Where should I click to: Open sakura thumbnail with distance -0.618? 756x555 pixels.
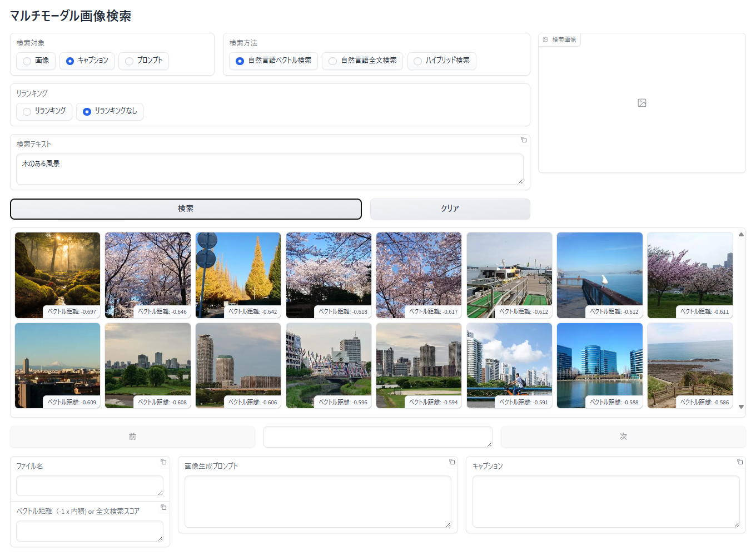[x=329, y=275]
